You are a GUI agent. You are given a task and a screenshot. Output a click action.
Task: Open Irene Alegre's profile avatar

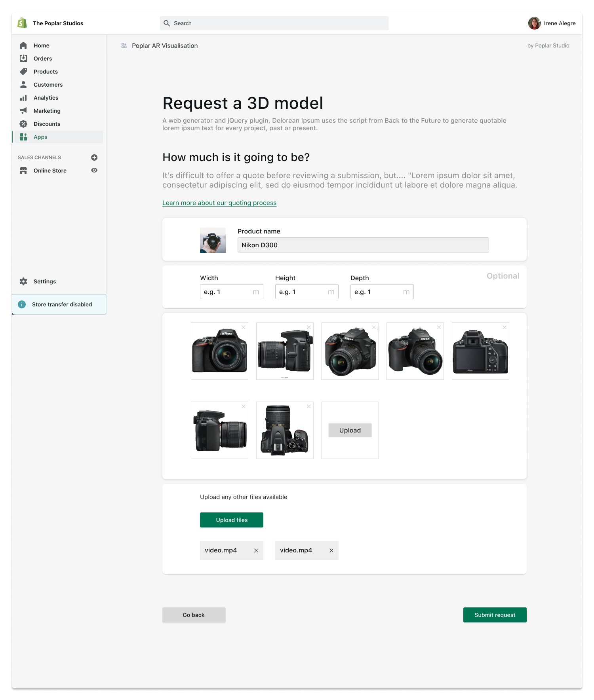tap(534, 23)
